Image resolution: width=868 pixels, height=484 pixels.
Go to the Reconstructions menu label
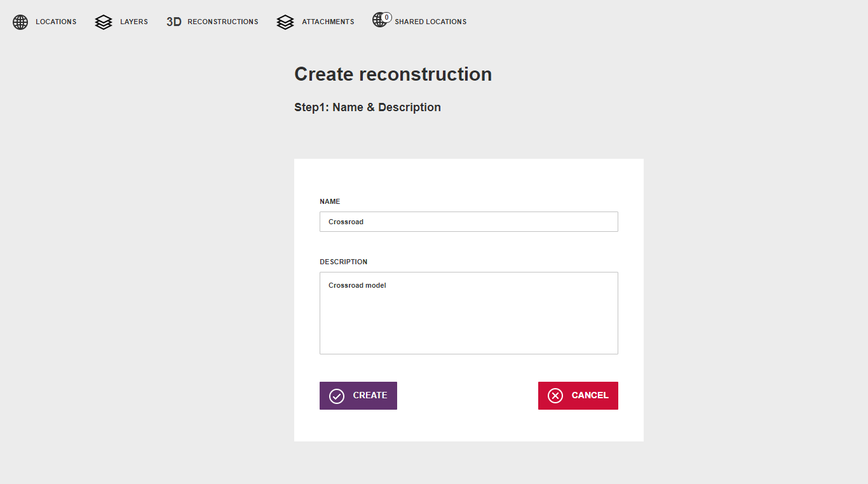(223, 22)
